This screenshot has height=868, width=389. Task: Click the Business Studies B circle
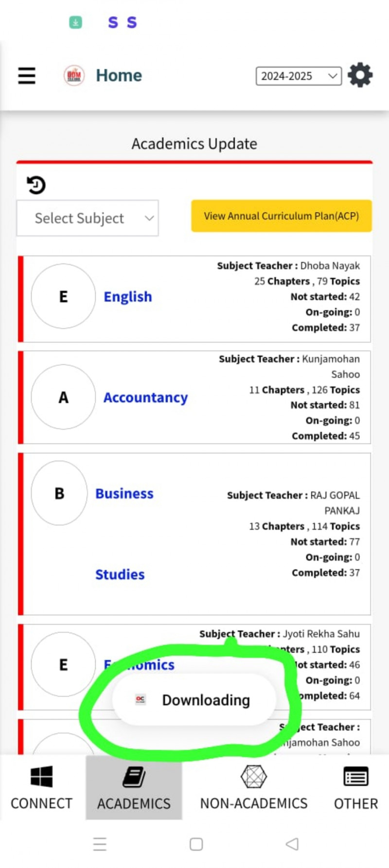click(59, 493)
